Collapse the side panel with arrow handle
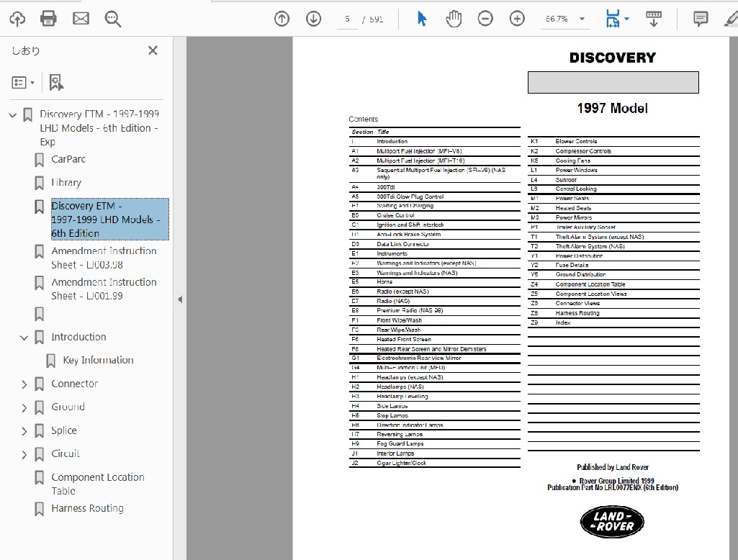Image resolution: width=738 pixels, height=560 pixels. [180, 299]
